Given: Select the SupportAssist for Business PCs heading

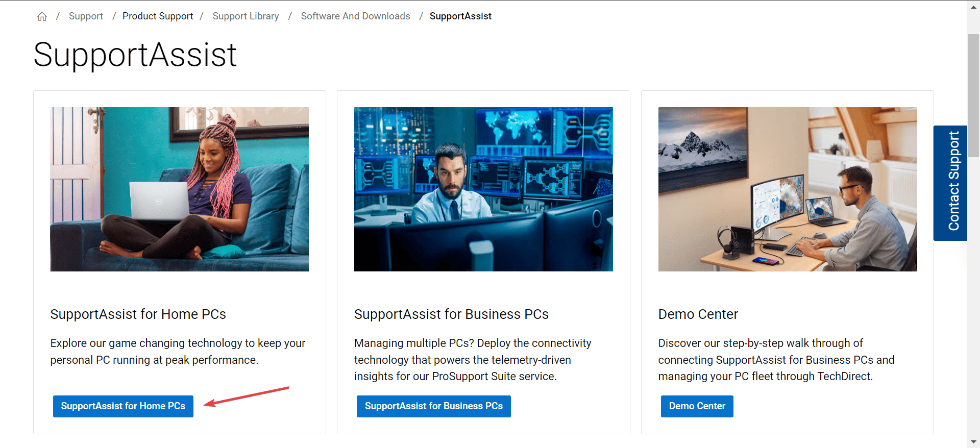Looking at the screenshot, I should point(451,314).
